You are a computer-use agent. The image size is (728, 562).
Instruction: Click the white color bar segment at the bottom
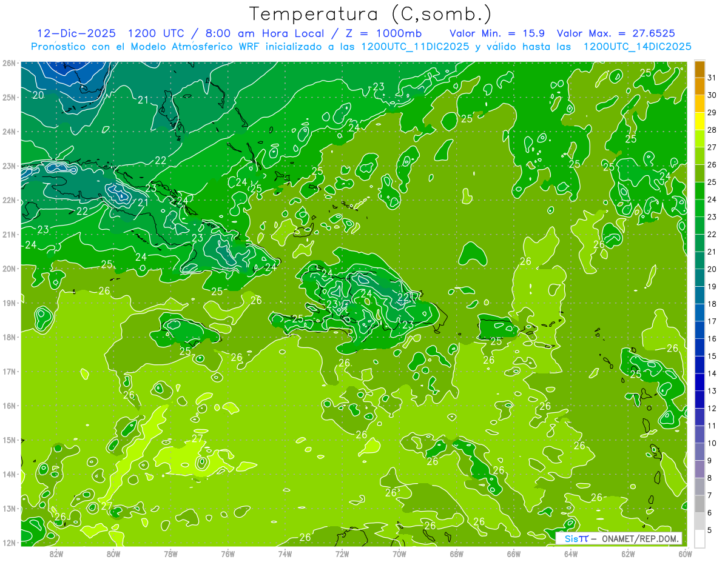tap(699, 538)
